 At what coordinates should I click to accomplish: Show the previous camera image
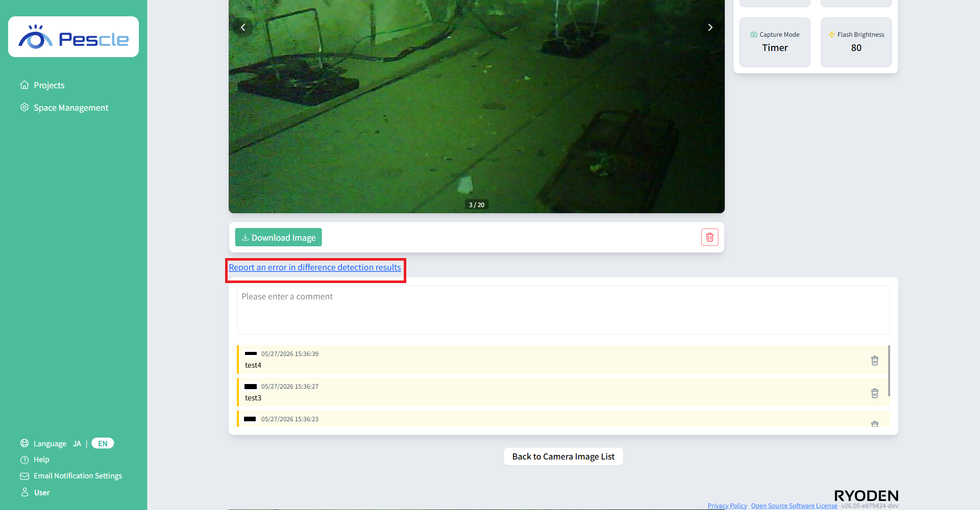click(243, 28)
